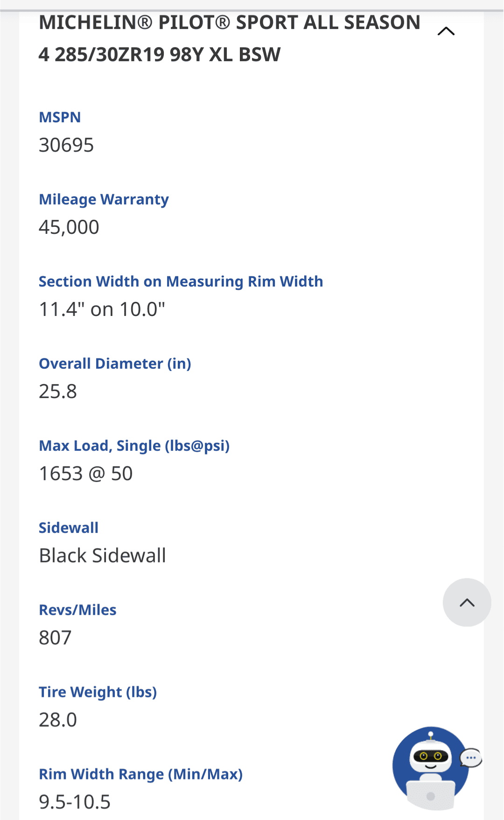The image size is (504, 820).
Task: Click the Sidewall label
Action: [x=69, y=528]
